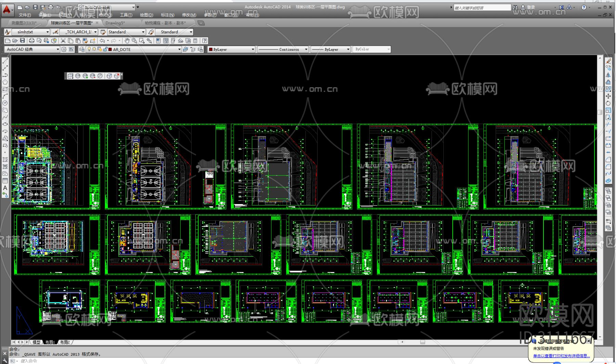616x364 pixels.
Task: Expand the AR_DOTE layer dropdown
Action: [x=179, y=49]
